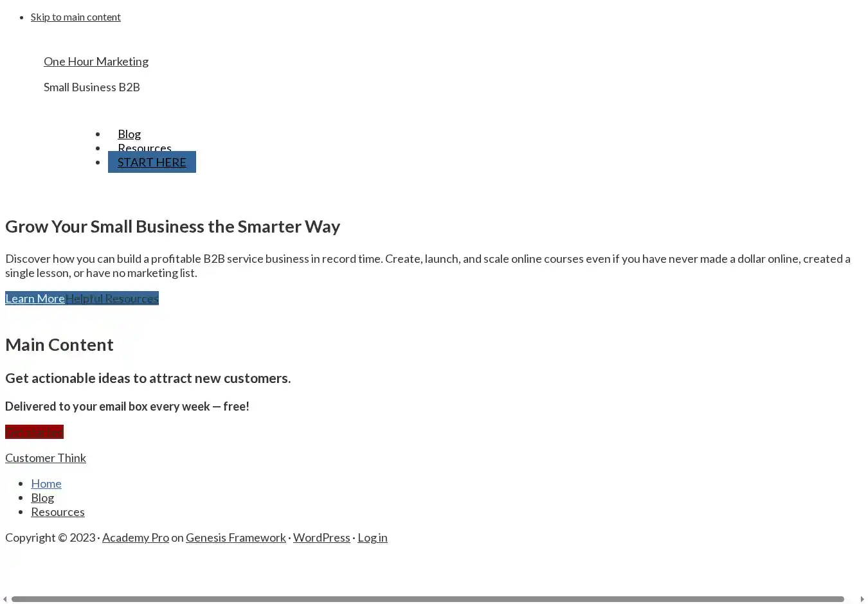Screen dimensions: 868x604
Task: Visit the Customer Think link
Action: coord(46,457)
